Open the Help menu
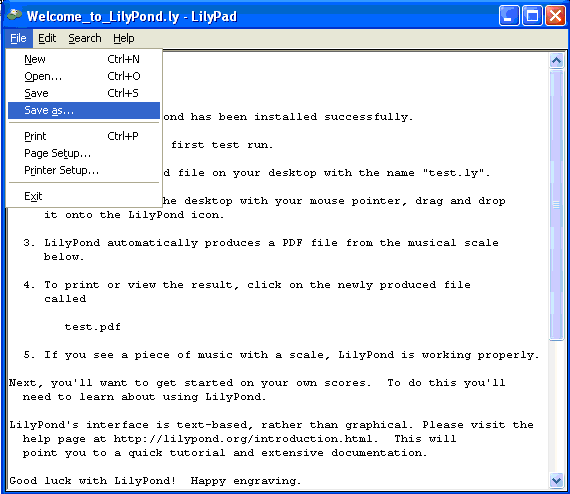 tap(124, 38)
